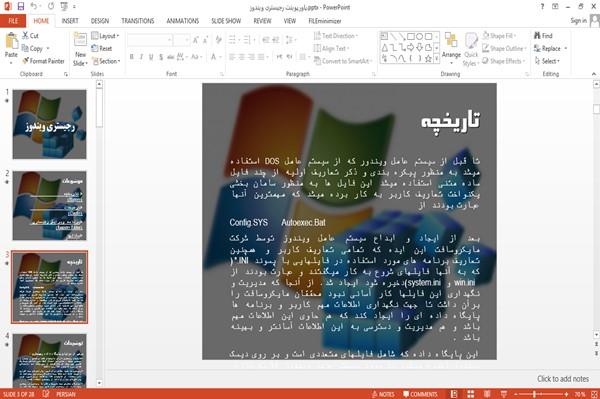Fit slide to current window
600x399 pixels.
(x=594, y=394)
